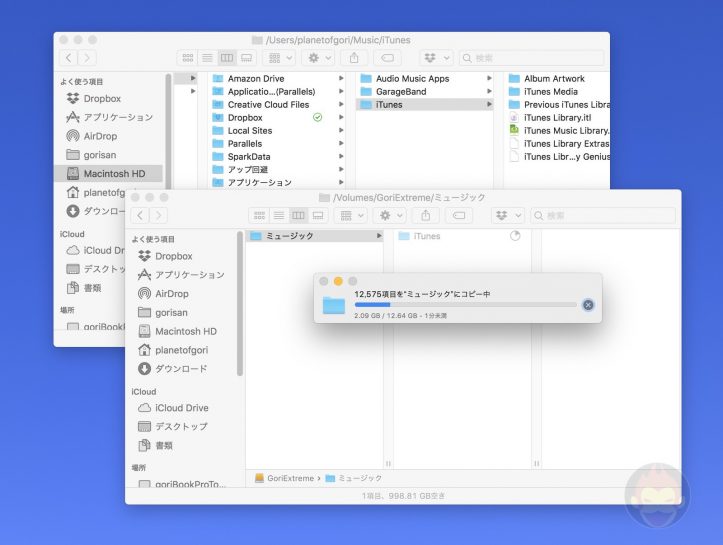Select Macintosh HD in front window sidebar
Image resolution: width=723 pixels, height=545 pixels.
[x=178, y=331]
